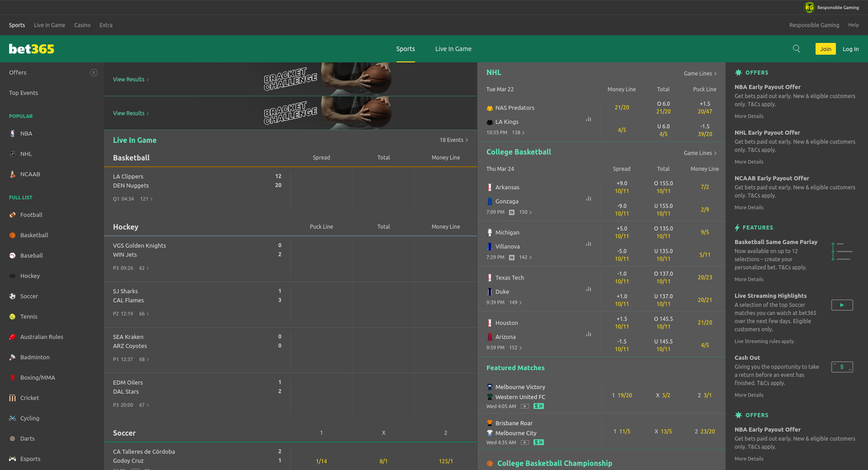Expand the NHL Game Lines selector
868x470 pixels.
[700, 74]
